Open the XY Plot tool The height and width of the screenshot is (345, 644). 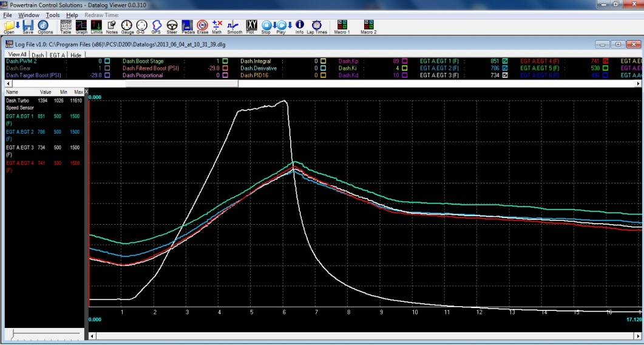251,26
